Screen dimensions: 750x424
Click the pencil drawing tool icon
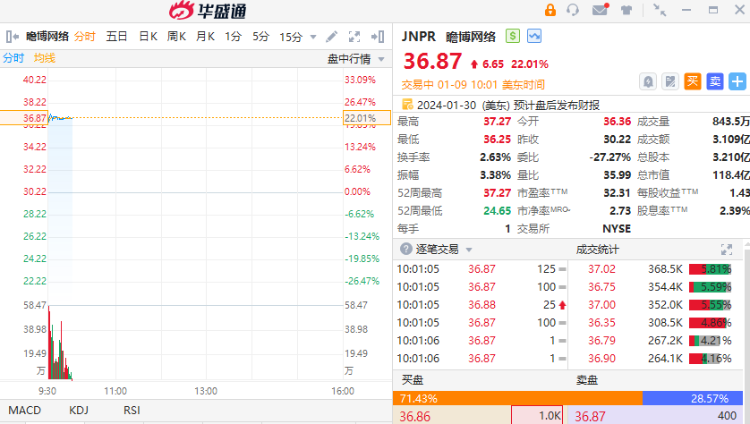pyautogui.click(x=332, y=36)
